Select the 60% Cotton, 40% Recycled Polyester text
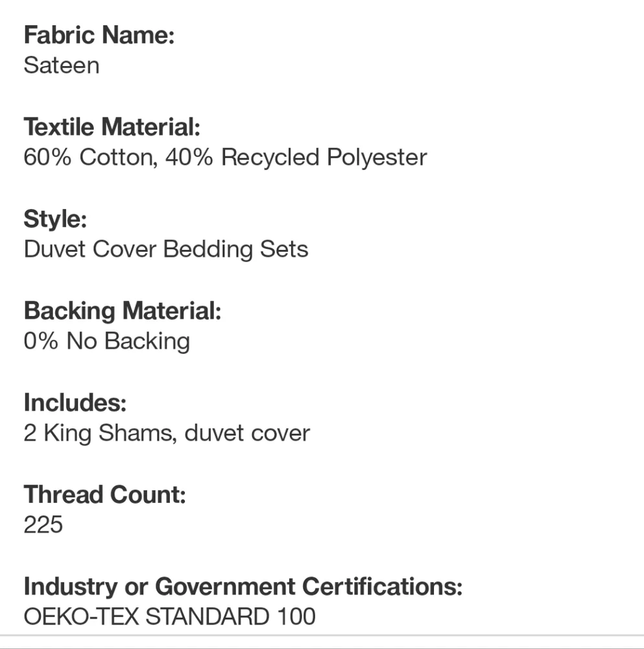The width and height of the screenshot is (644, 649). 226,157
